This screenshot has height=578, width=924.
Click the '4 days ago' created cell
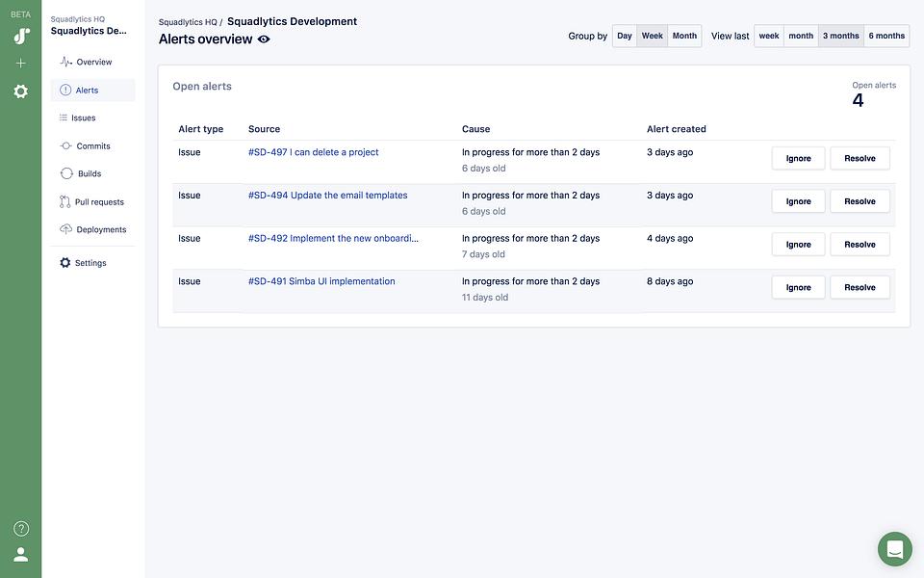click(x=670, y=238)
